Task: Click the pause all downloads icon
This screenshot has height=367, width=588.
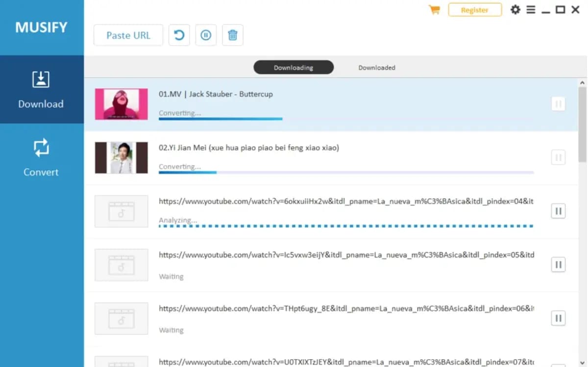Action: 206,35
